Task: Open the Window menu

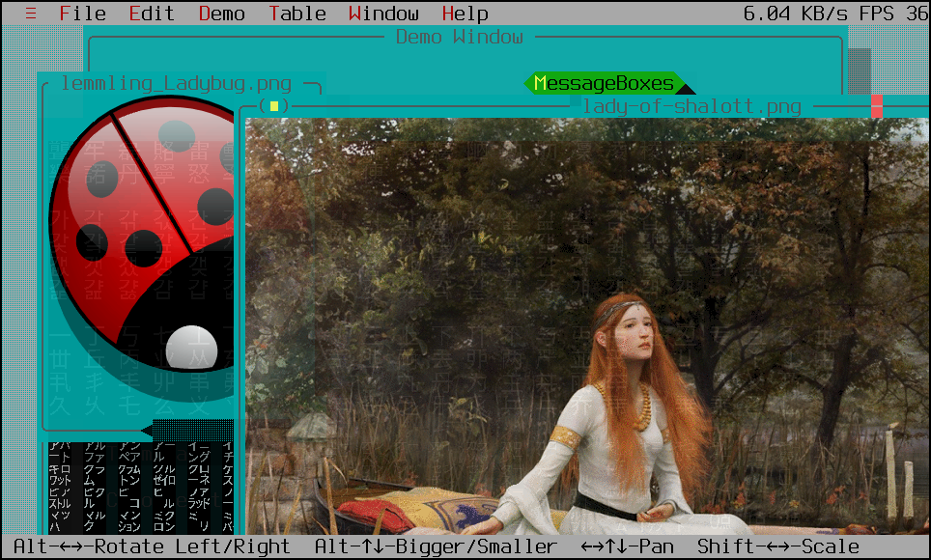Action: [384, 14]
